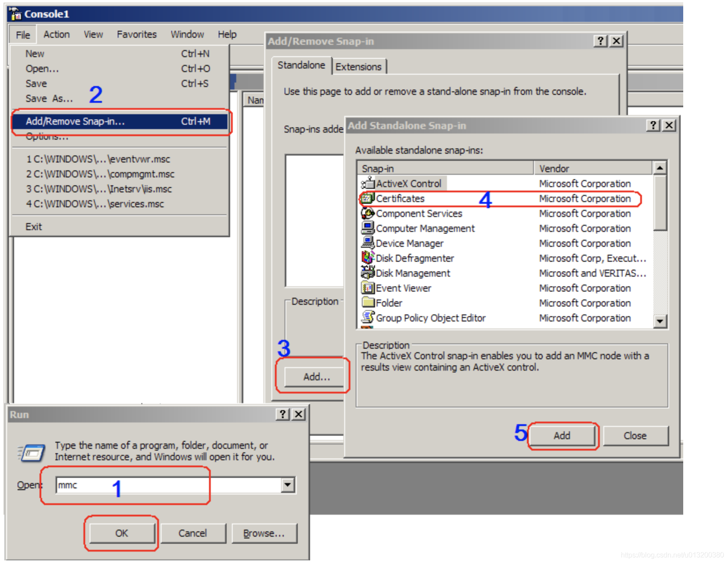Select the Disk Defragmenter row text
This screenshot has height=563, width=728.
point(415,258)
